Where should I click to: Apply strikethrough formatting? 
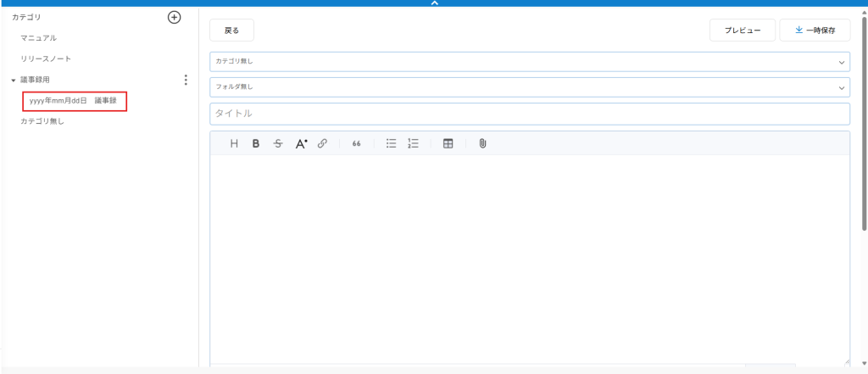click(277, 144)
